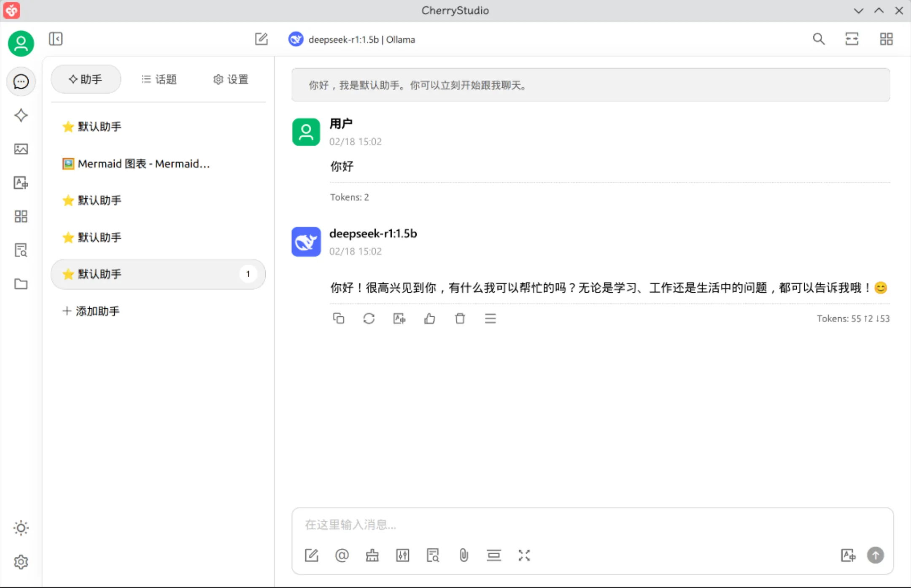
Task: Open the translation panel in sidebar
Action: point(21,183)
